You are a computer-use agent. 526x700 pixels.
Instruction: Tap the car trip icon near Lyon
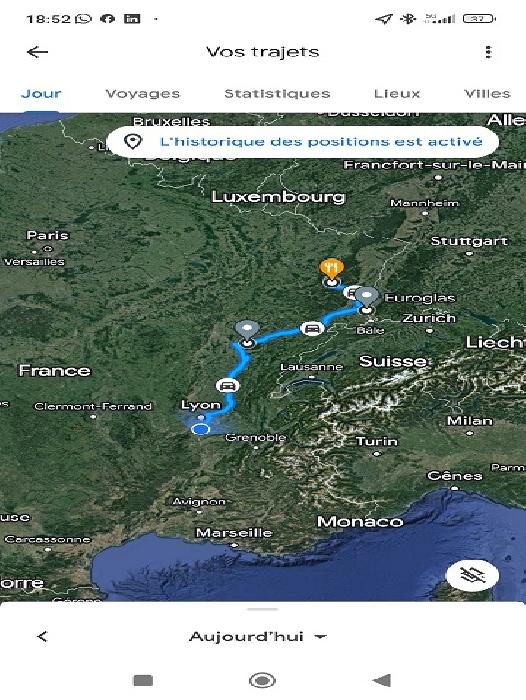click(x=227, y=385)
